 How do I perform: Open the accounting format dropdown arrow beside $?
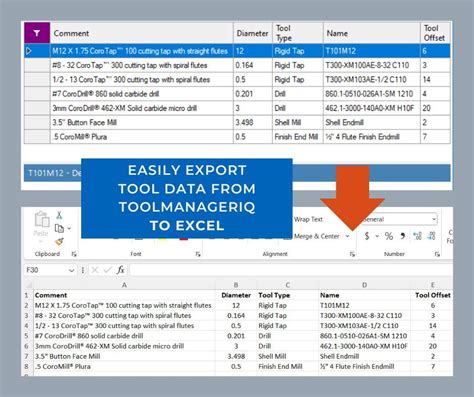click(x=377, y=236)
